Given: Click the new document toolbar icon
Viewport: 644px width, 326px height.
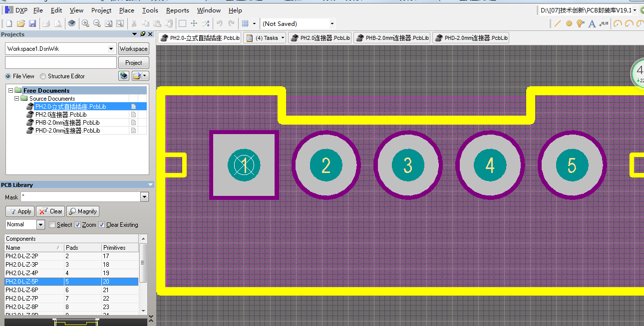Looking at the screenshot, I should (9, 23).
